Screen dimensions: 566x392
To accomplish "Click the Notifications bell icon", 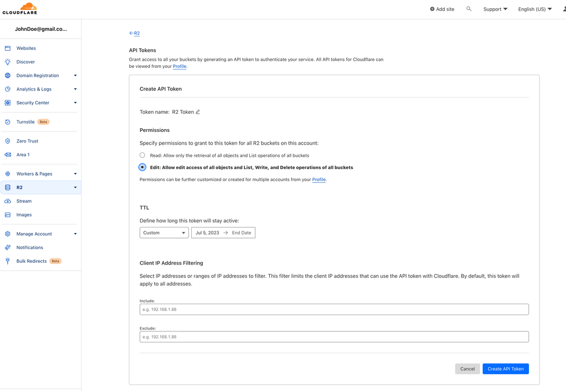I will (x=8, y=247).
